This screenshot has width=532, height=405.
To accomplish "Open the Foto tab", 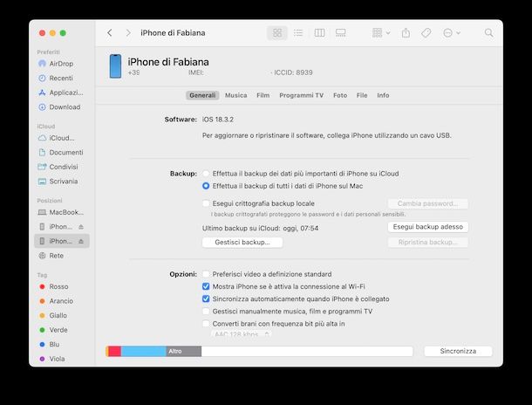I will click(x=339, y=95).
